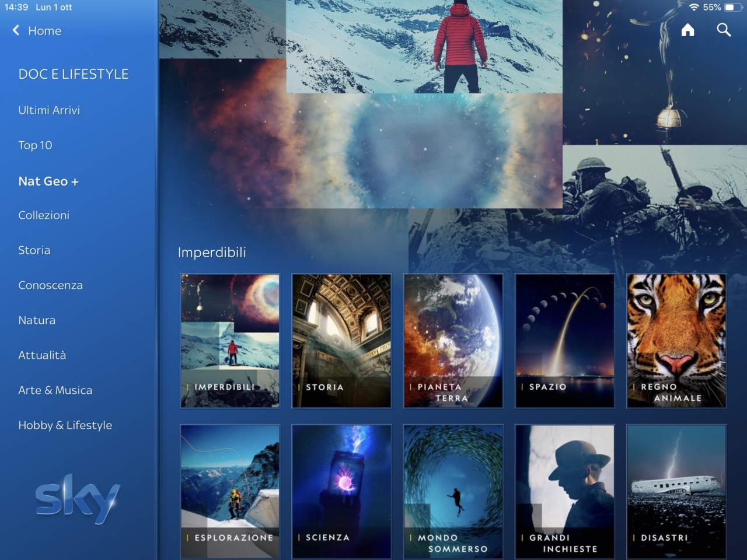Select the Pianeta Terra tile
Screen dimensions: 747x560
click(x=453, y=341)
